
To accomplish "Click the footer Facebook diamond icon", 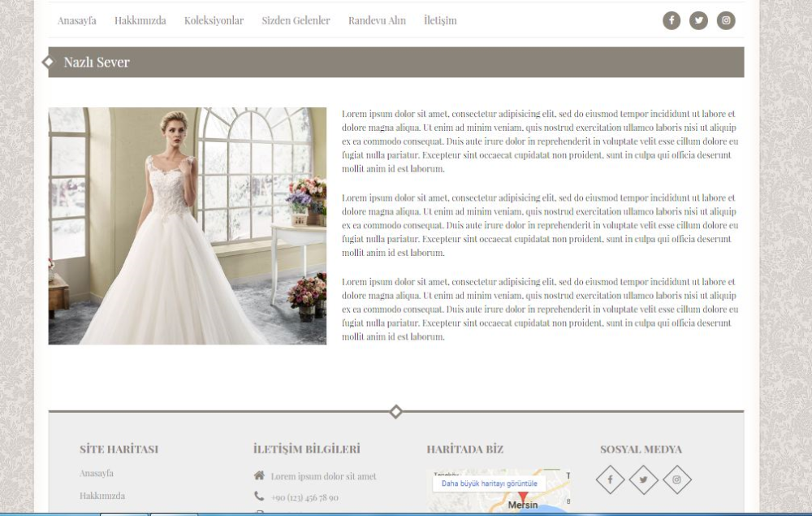I will point(610,479).
